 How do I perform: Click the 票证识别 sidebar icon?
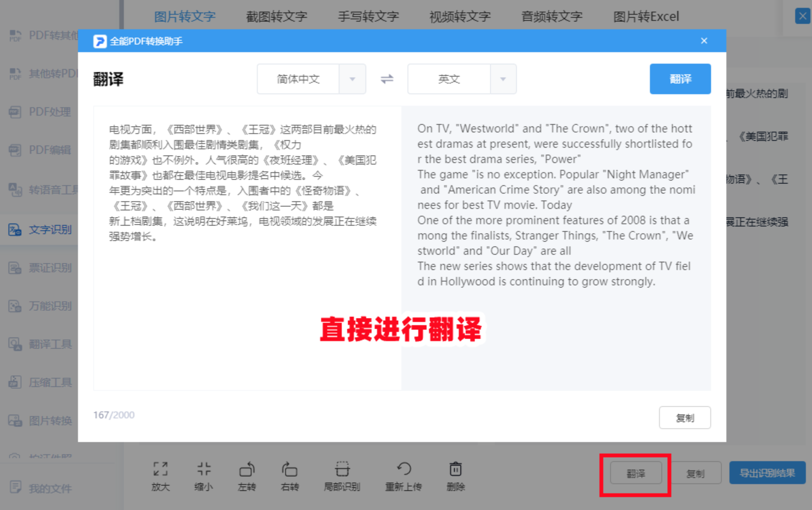tap(15, 268)
